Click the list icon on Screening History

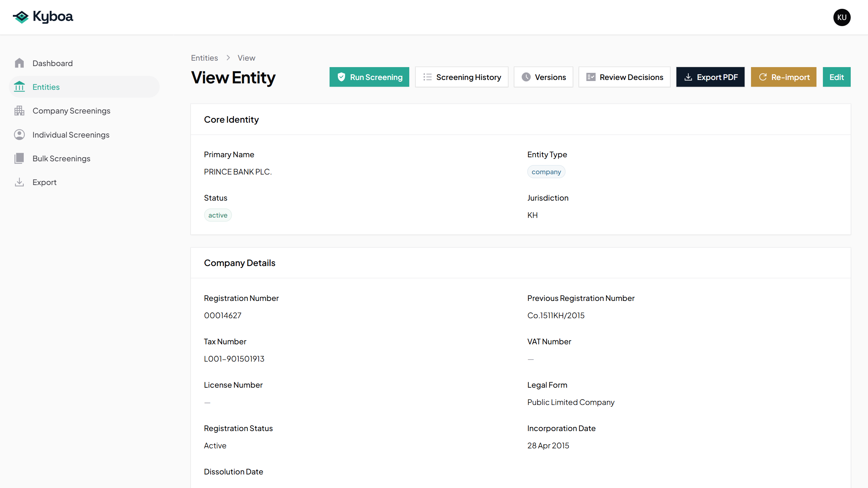(x=427, y=77)
